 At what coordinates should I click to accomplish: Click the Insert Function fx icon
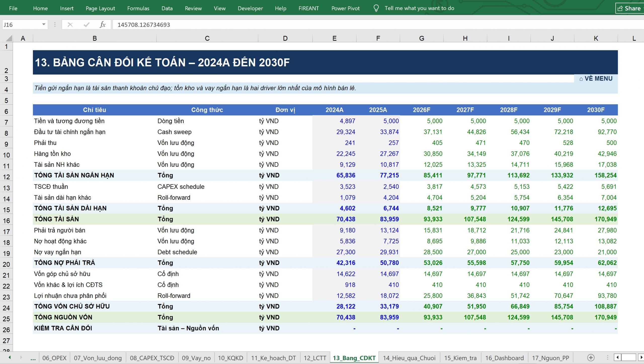tap(102, 25)
